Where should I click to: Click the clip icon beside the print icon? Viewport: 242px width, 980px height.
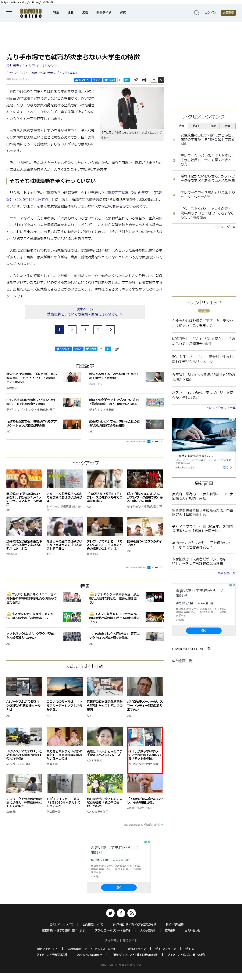click(135, 80)
